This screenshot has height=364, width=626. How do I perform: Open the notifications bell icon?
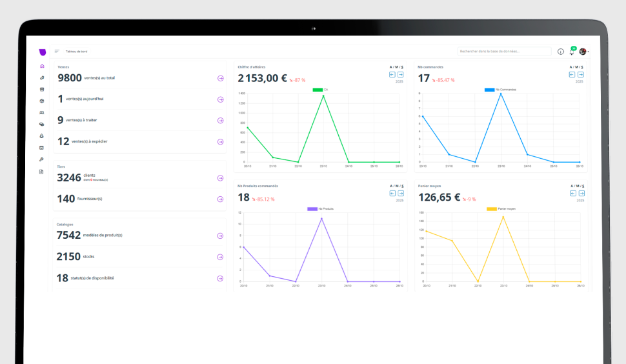[571, 52]
